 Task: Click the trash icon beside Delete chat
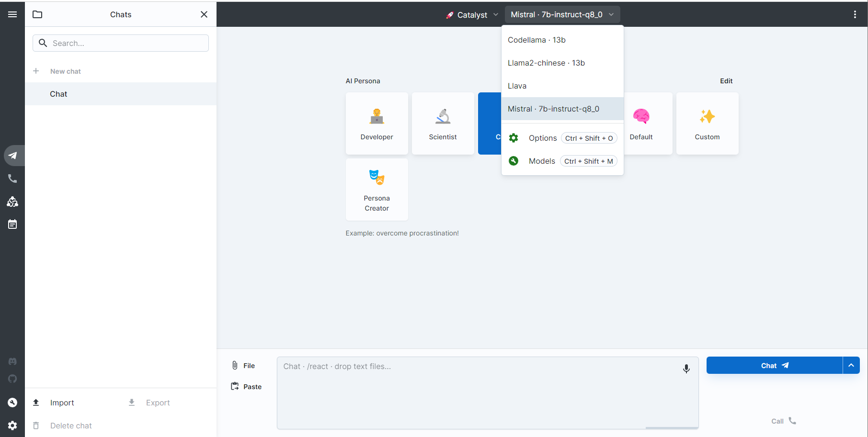click(x=36, y=426)
